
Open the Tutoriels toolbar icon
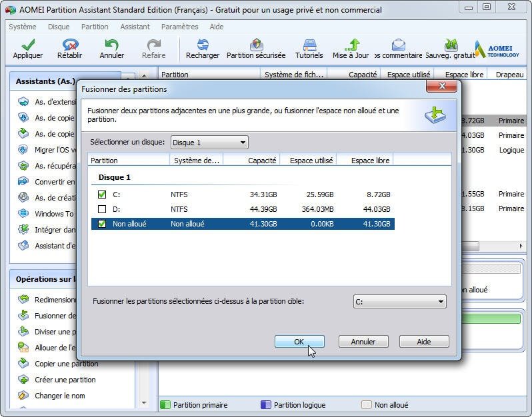tap(309, 45)
